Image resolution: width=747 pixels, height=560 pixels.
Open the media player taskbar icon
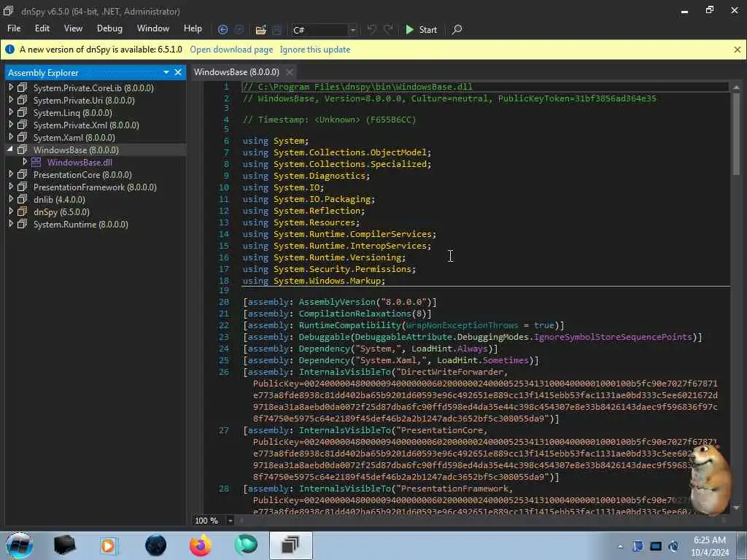click(x=109, y=545)
